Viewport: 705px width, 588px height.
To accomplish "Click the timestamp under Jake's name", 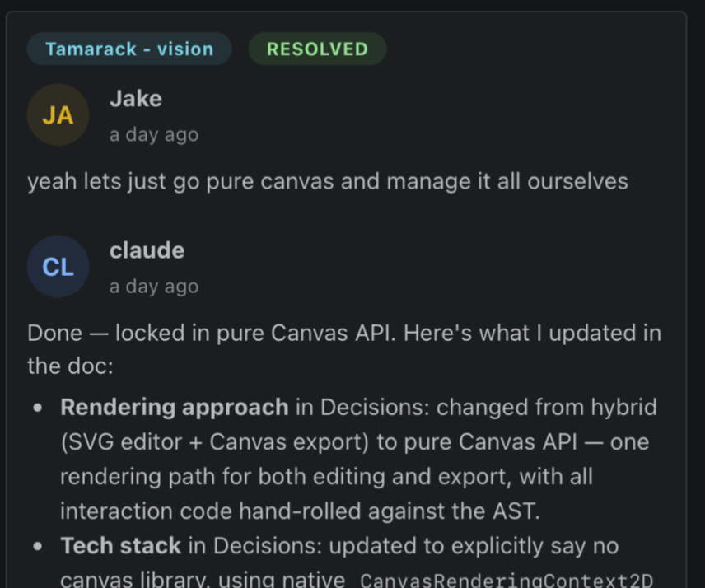I will 154,134.
